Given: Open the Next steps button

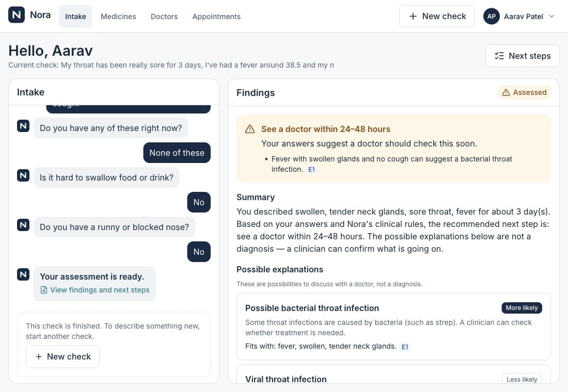Looking at the screenshot, I should (523, 56).
